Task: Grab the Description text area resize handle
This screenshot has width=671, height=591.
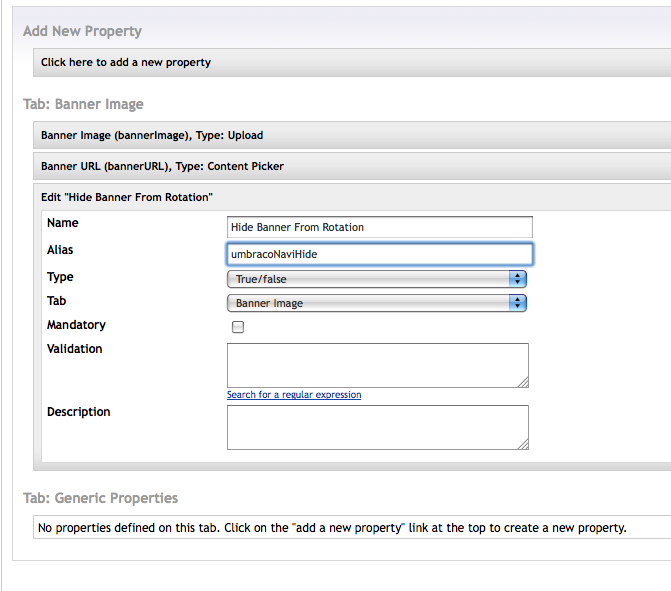Action: click(x=522, y=443)
